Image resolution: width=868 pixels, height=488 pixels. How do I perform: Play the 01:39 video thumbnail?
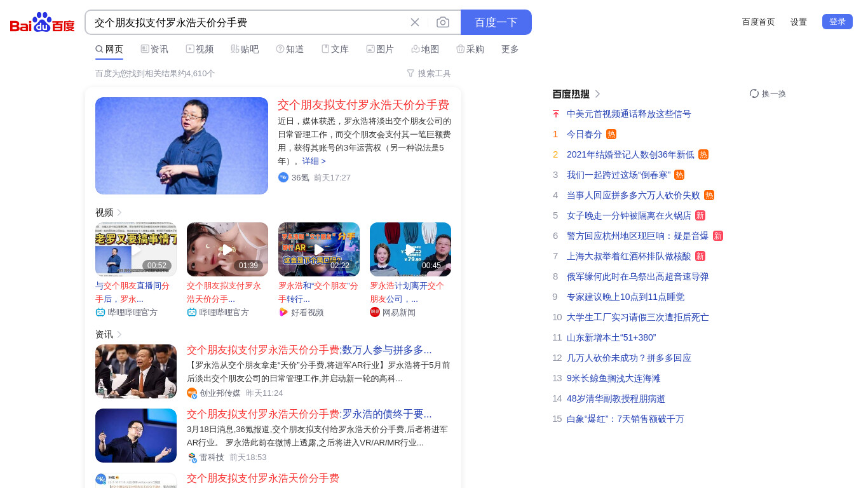point(227,249)
